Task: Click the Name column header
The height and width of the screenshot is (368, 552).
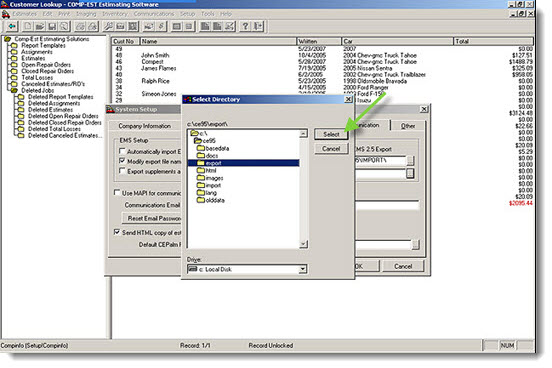Action: coord(218,41)
